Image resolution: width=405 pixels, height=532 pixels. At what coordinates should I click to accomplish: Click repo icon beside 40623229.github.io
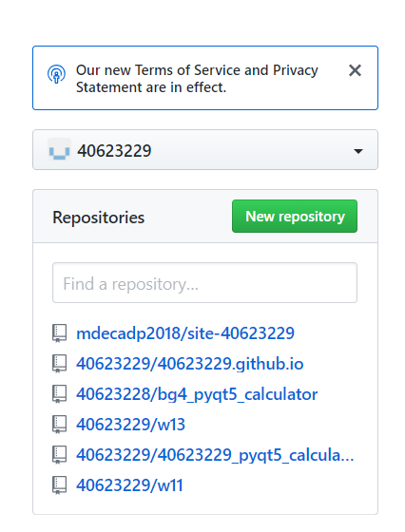point(59,364)
